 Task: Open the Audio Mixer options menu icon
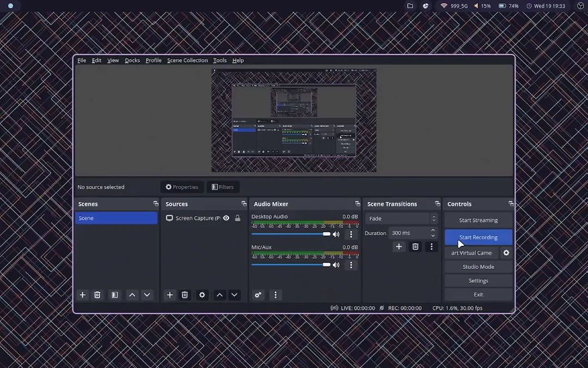(x=275, y=295)
